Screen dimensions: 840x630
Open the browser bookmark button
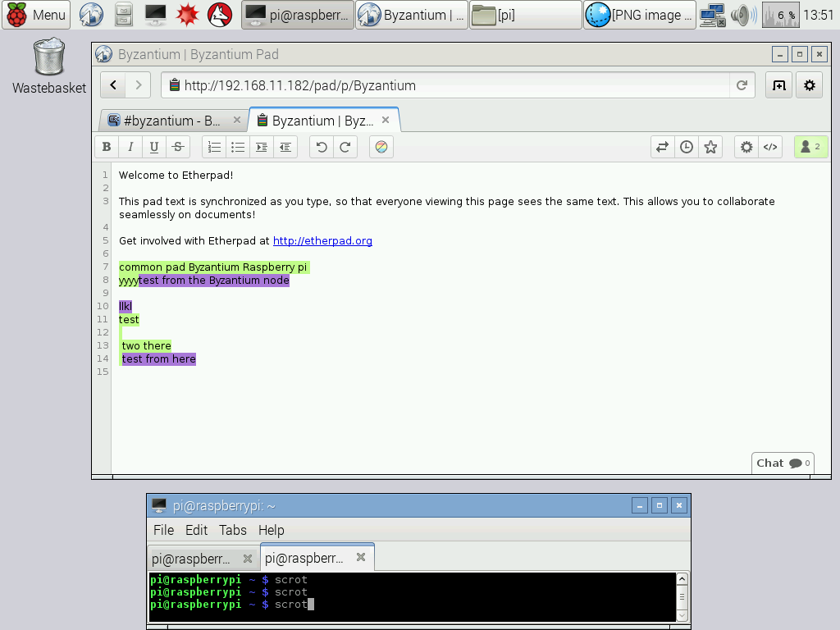[x=779, y=85]
